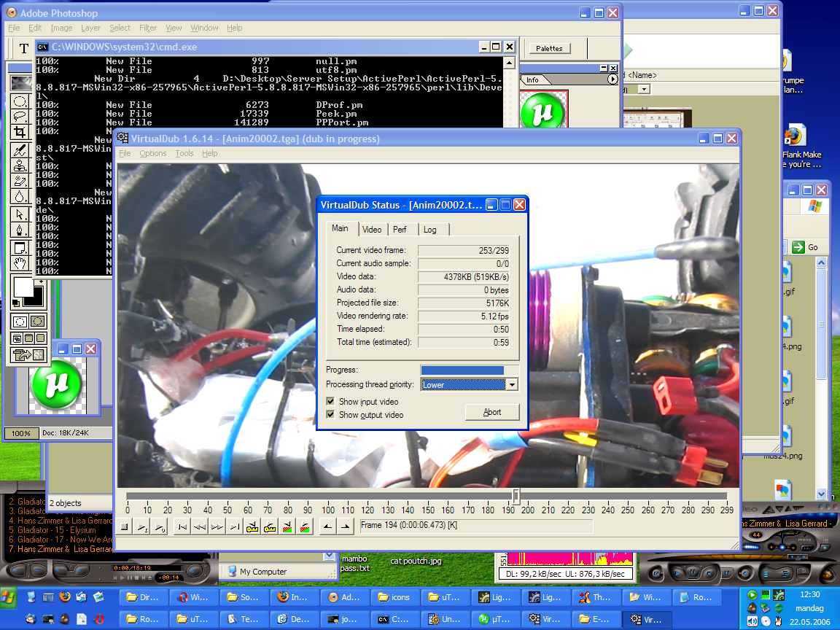
Task: Set selection end mark-out button
Action: click(x=346, y=527)
